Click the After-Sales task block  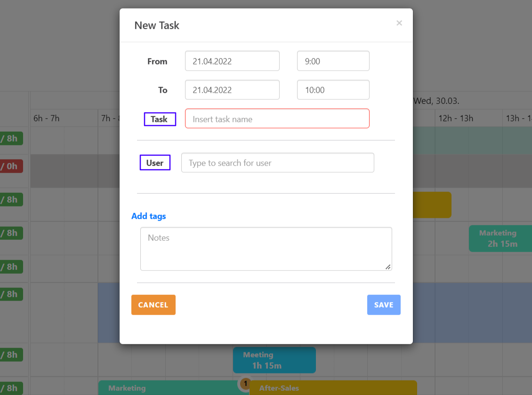pos(332,388)
